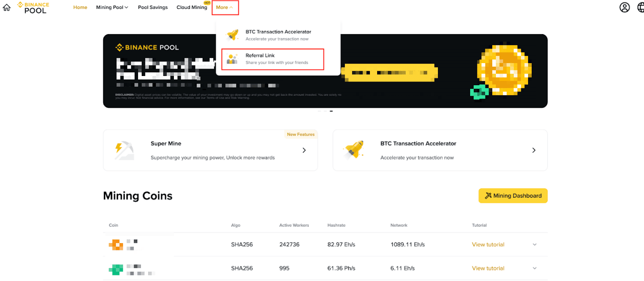
Task: Click the yellow banner call-to-action button
Action: point(390,73)
